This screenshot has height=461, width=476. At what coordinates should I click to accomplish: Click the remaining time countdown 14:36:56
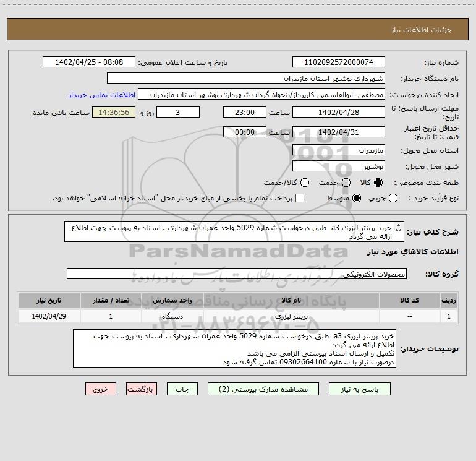coord(114,112)
